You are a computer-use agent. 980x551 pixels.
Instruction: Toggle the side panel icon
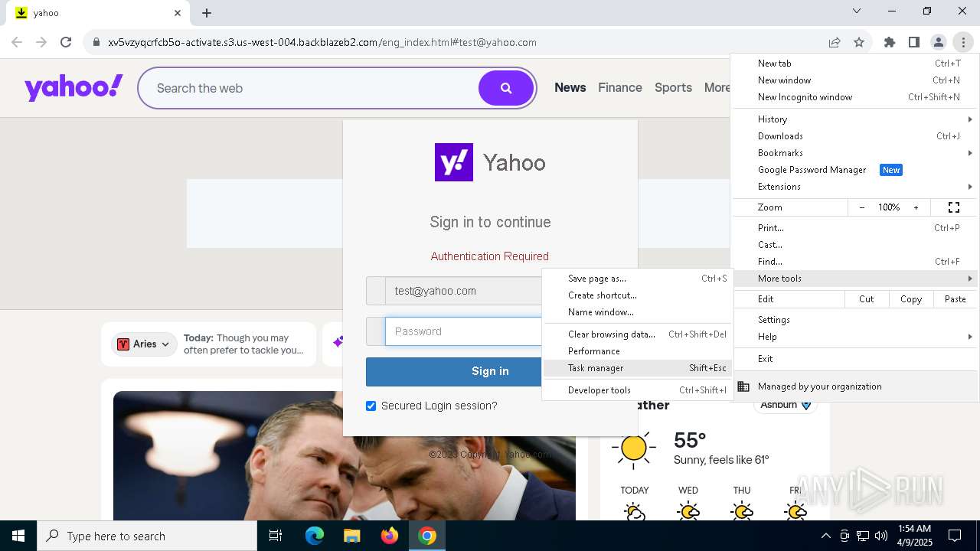click(914, 42)
